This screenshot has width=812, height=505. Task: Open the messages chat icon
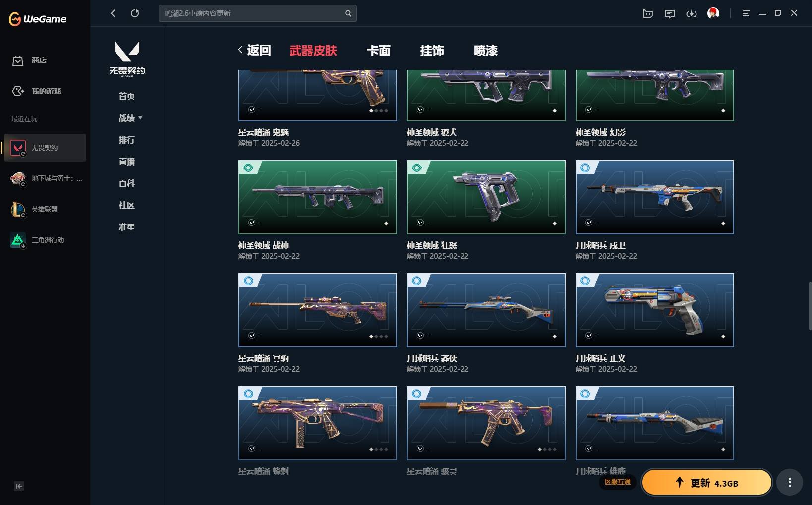(x=670, y=13)
